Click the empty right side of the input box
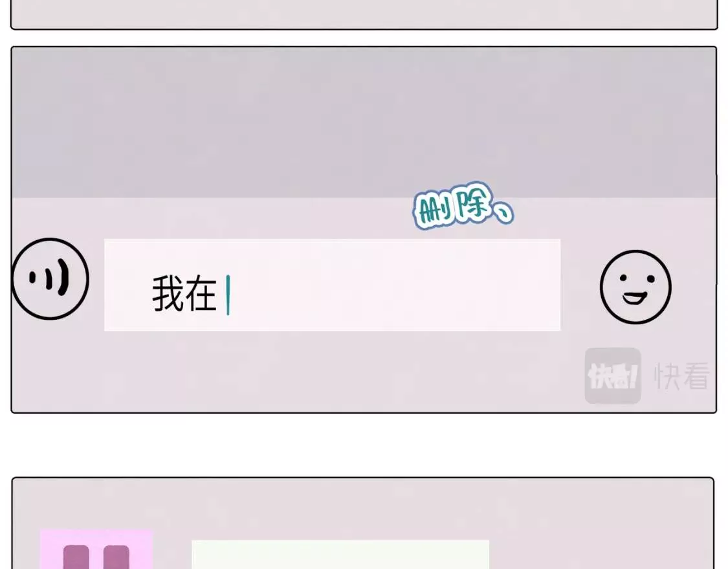This screenshot has width=728, height=569. 395,285
